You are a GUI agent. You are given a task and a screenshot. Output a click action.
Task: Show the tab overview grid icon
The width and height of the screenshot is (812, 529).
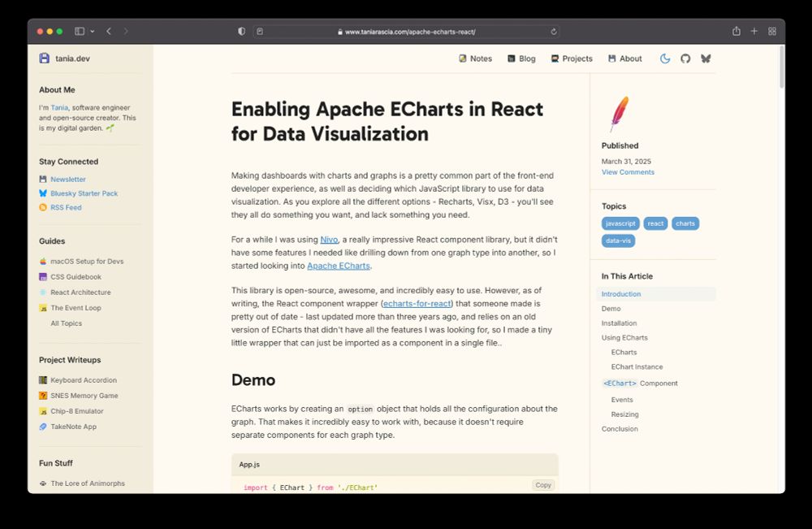coord(772,32)
